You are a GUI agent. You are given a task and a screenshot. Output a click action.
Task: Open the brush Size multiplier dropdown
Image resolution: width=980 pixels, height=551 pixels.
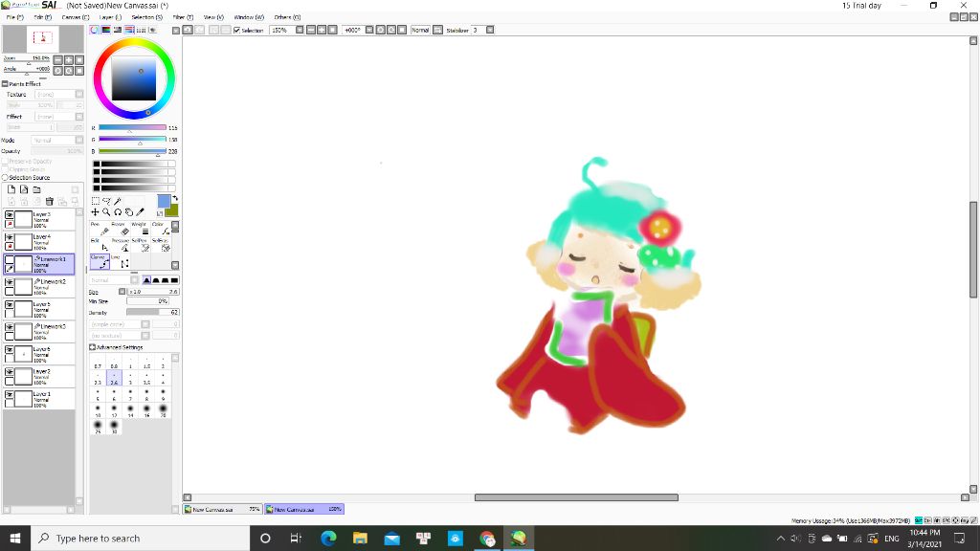pyautogui.click(x=122, y=292)
